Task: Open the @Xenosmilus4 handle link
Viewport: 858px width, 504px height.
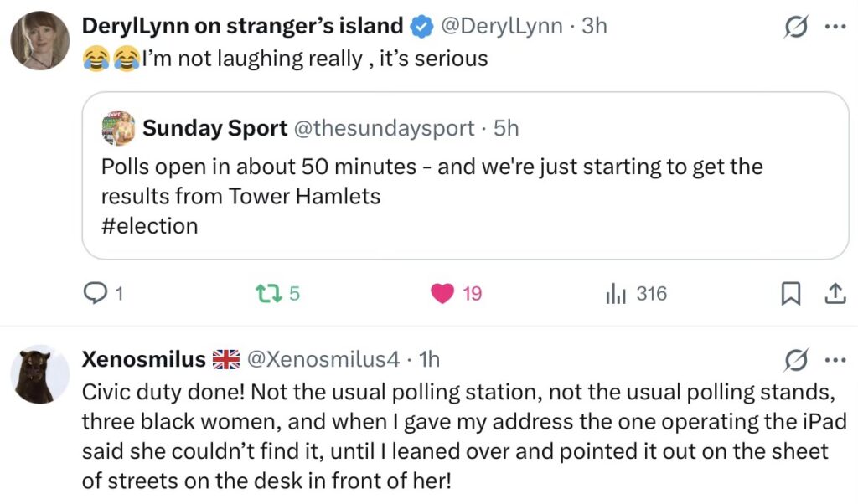Action: coord(323,359)
